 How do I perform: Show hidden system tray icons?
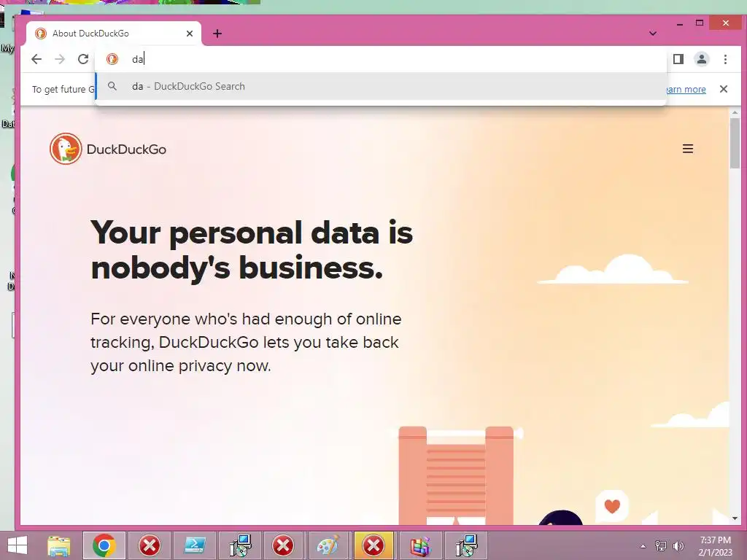click(643, 545)
